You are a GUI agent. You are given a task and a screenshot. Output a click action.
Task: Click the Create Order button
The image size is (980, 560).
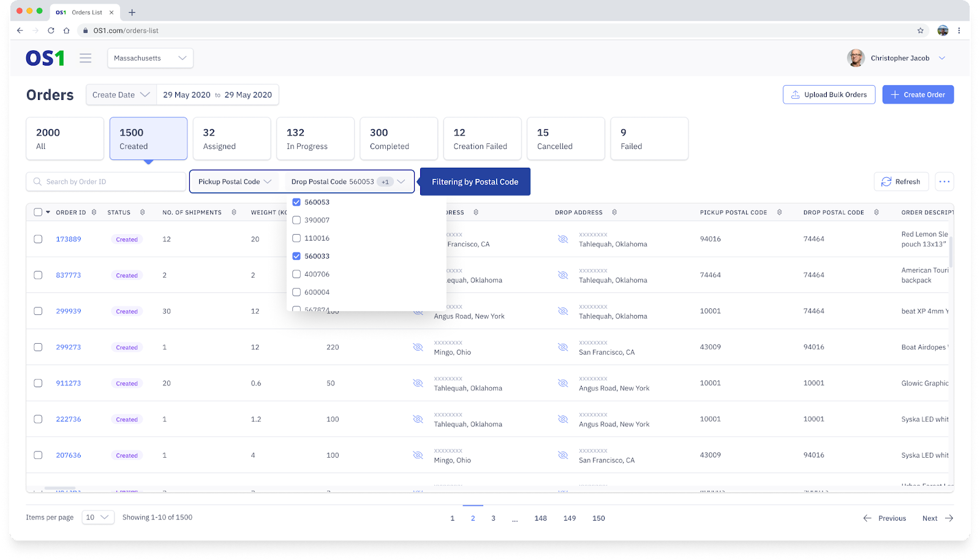[918, 94]
